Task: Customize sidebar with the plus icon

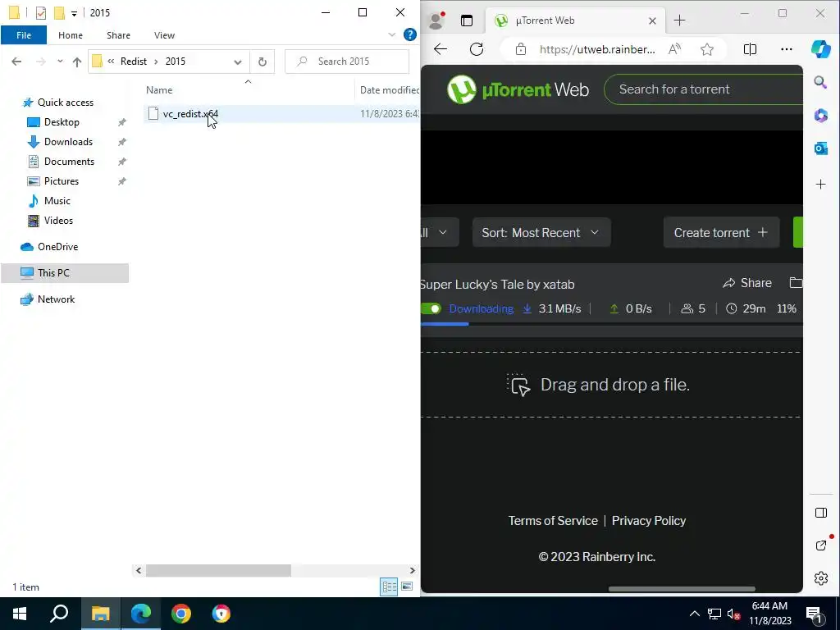Action: (x=820, y=185)
